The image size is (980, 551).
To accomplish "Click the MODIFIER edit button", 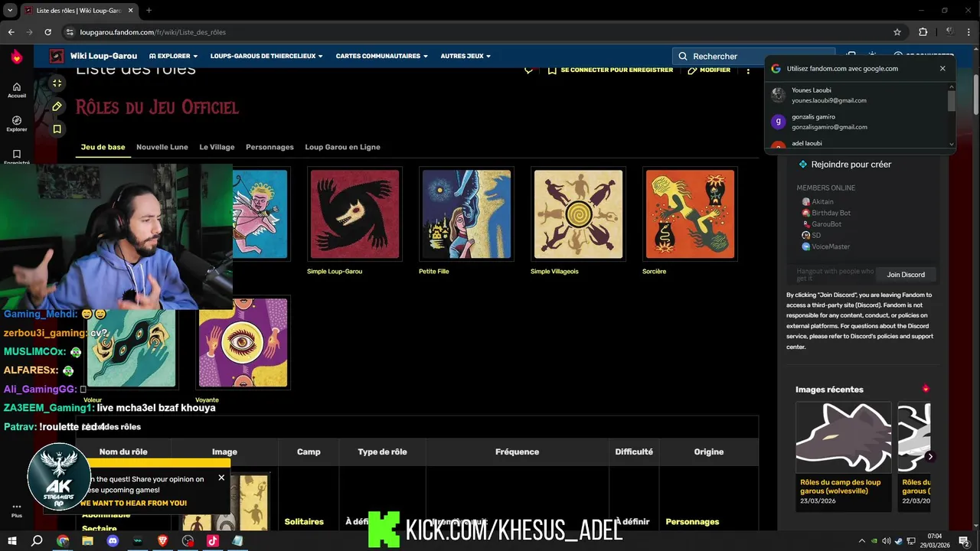I will 709,70.
